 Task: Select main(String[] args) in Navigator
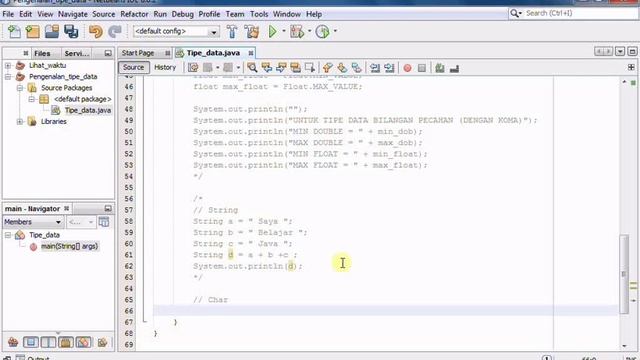tap(69, 247)
